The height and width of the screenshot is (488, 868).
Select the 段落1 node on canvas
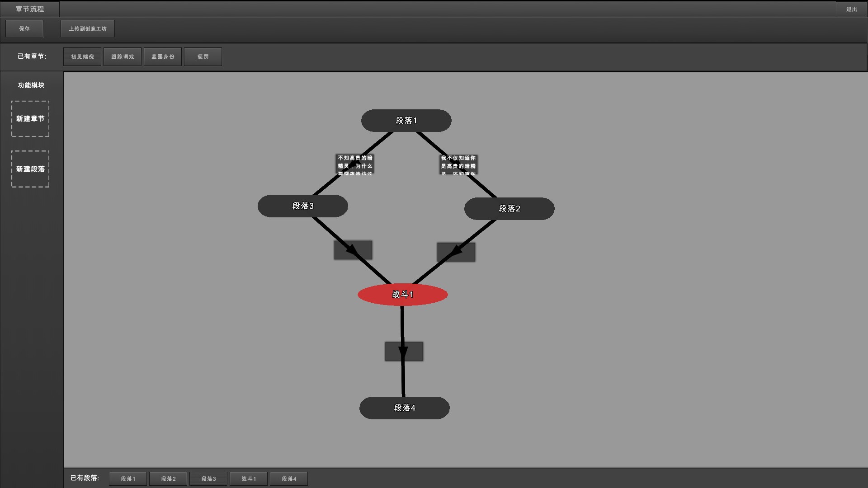click(406, 120)
